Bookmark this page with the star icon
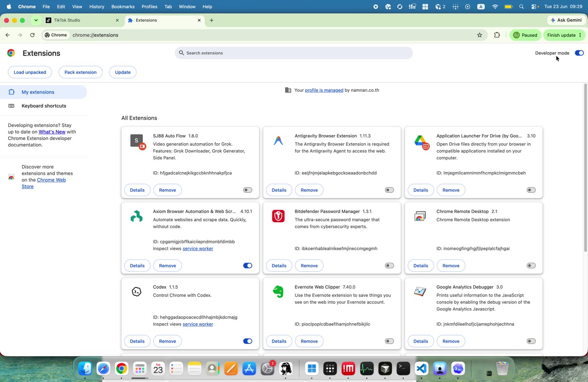Image resolution: width=588 pixels, height=382 pixels. pyautogui.click(x=480, y=35)
